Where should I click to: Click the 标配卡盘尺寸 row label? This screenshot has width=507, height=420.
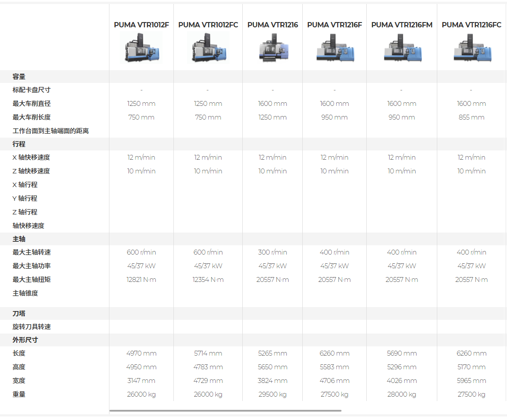31,90
